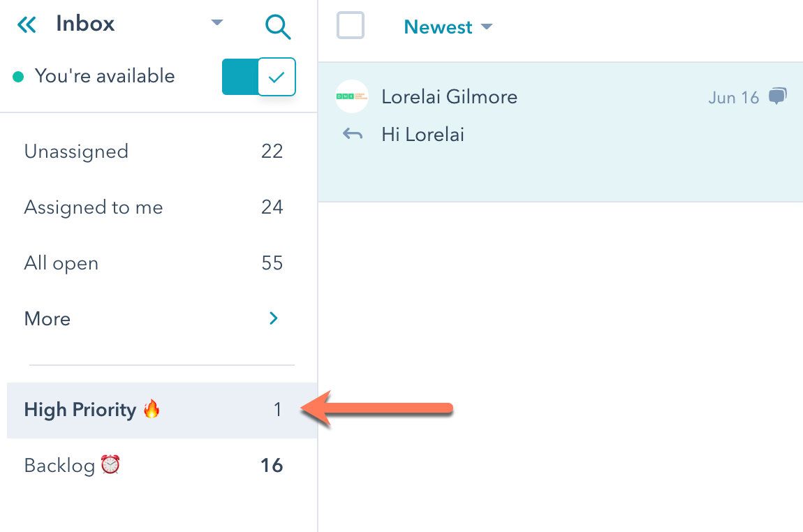This screenshot has height=532, width=803.
Task: Click the green availability status dot
Action: 18,77
